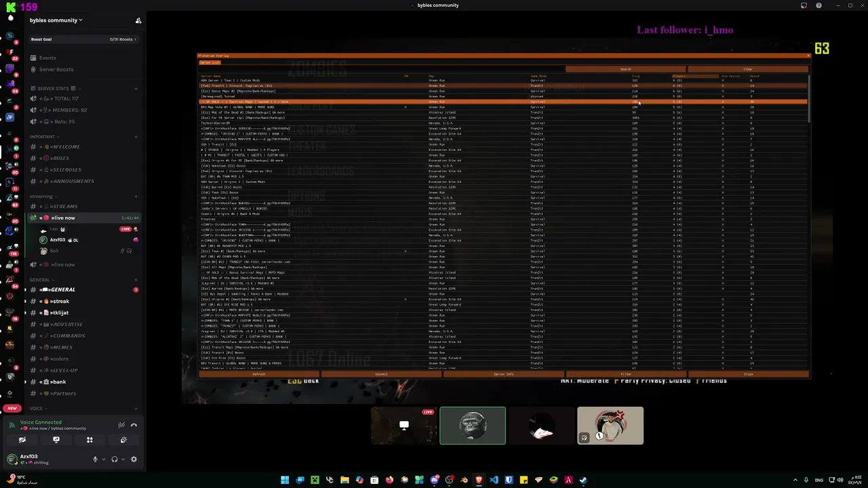
Task: Open the bybles community server menu
Action: pyautogui.click(x=56, y=20)
